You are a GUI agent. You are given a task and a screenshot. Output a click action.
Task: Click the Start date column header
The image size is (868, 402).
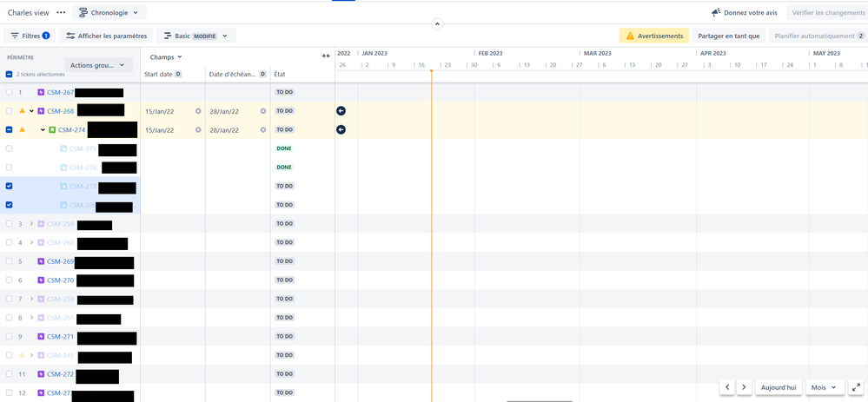158,74
